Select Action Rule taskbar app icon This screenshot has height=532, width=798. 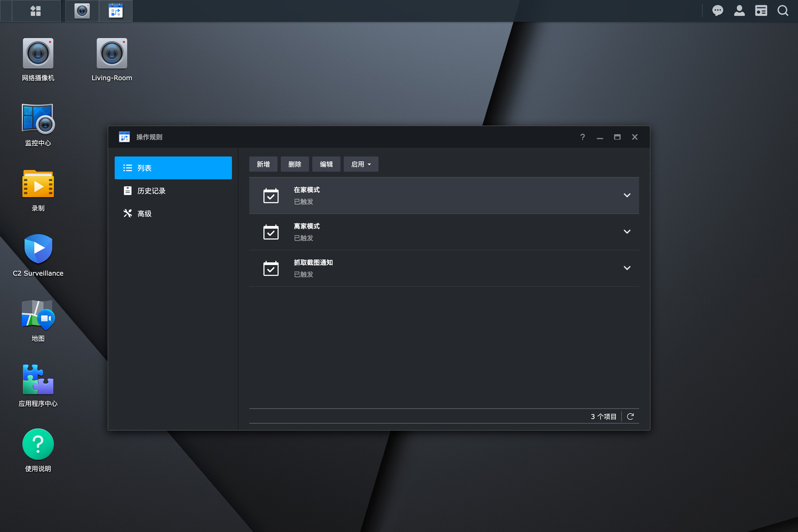116,11
